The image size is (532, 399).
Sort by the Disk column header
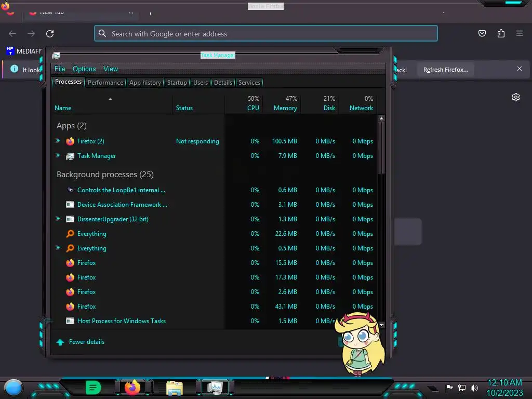point(320,103)
